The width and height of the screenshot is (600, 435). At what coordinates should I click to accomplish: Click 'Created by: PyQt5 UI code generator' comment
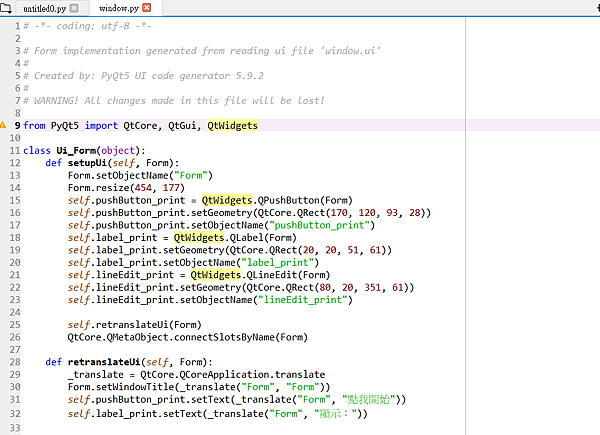(x=143, y=76)
